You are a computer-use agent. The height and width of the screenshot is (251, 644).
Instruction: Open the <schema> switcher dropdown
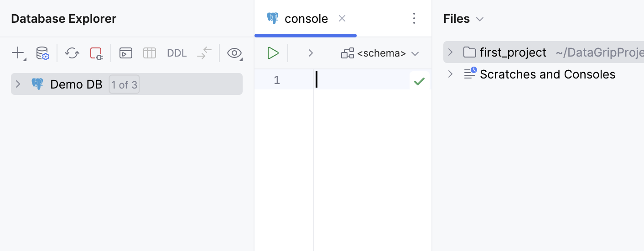tap(380, 53)
